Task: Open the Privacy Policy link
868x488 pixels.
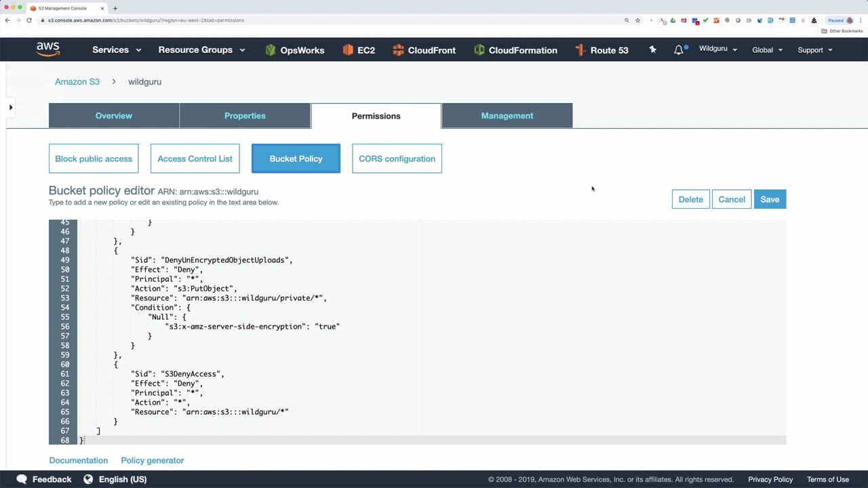Action: (x=770, y=479)
